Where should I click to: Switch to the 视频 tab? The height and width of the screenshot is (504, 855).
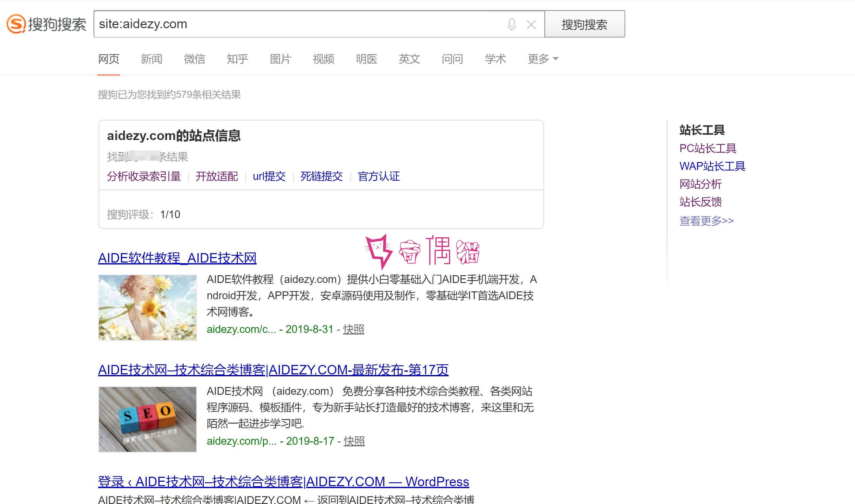[323, 59]
